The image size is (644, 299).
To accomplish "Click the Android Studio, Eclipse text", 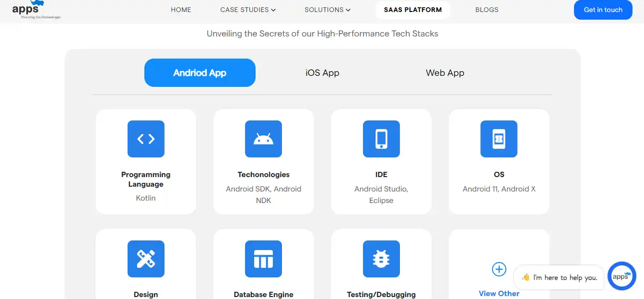I will [x=381, y=195].
